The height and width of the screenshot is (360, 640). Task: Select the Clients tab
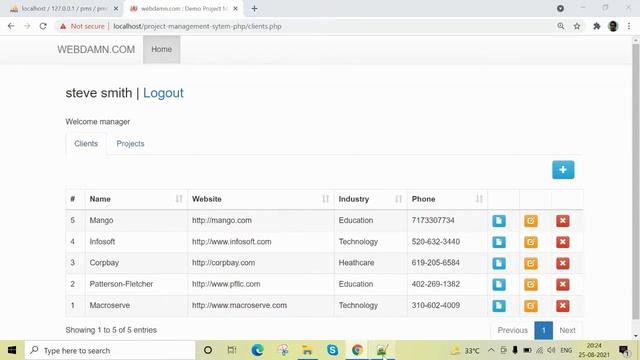[86, 144]
